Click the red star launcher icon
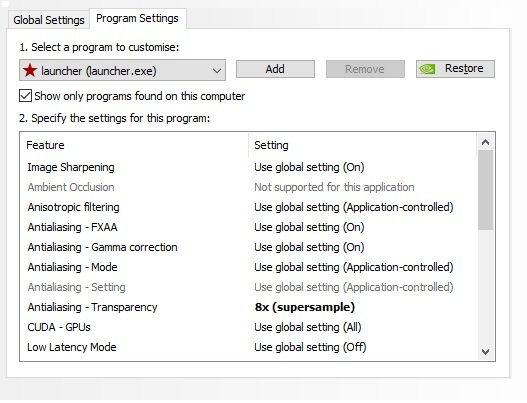 (x=30, y=71)
